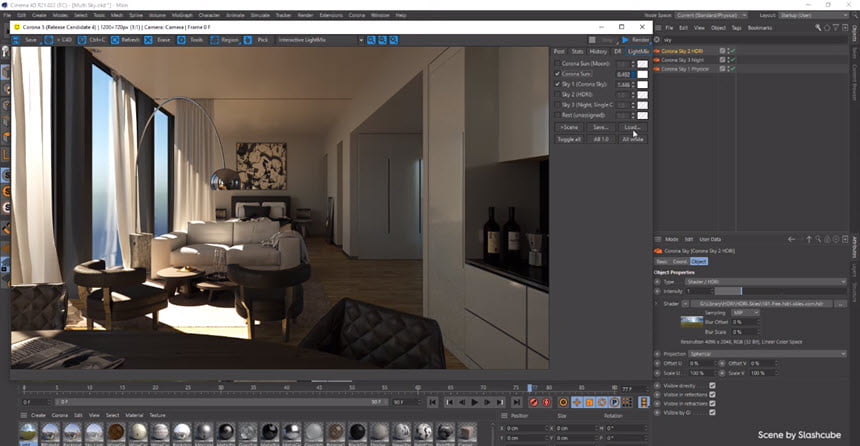Click the autokeying red icon
Viewport: 860px width, 446px height.
pos(546,402)
